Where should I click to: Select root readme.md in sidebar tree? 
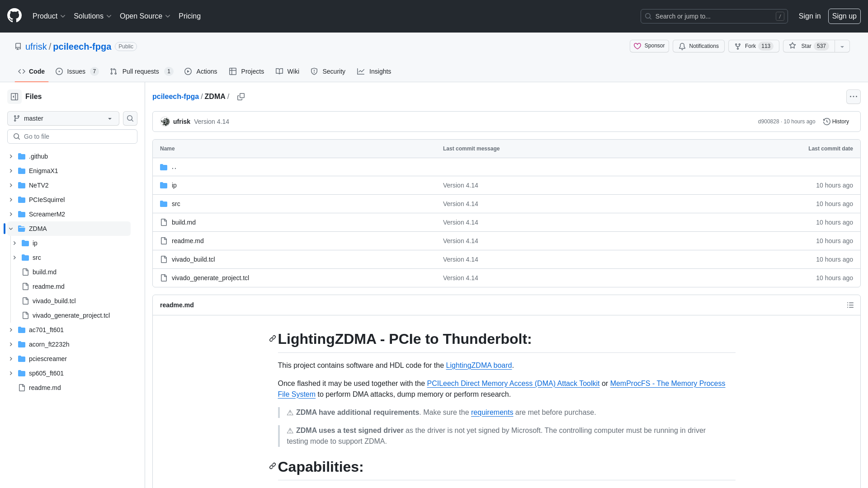tap(45, 388)
